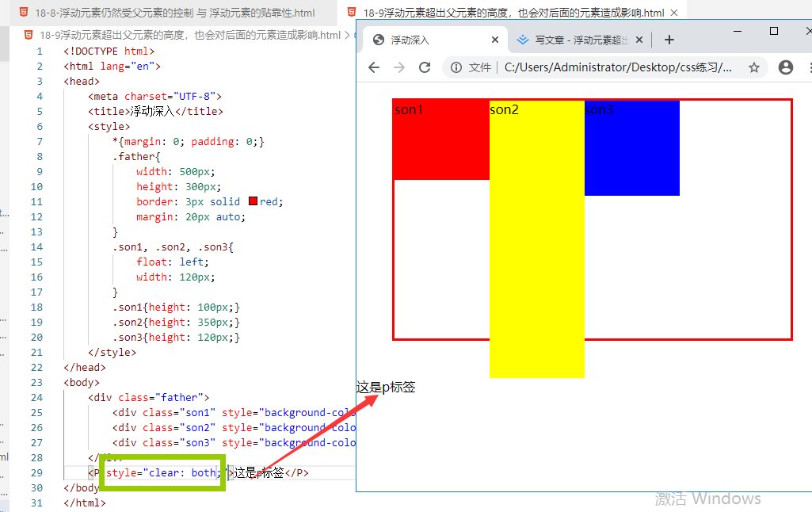Click the 'float: left' declaration
The height and width of the screenshot is (512, 812).
[x=173, y=262]
